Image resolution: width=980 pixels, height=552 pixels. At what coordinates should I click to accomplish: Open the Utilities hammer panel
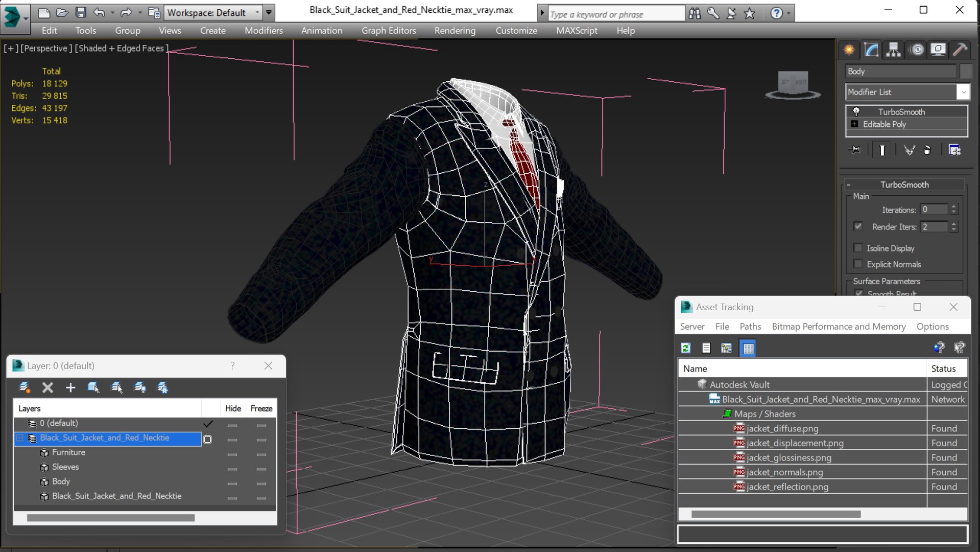960,50
